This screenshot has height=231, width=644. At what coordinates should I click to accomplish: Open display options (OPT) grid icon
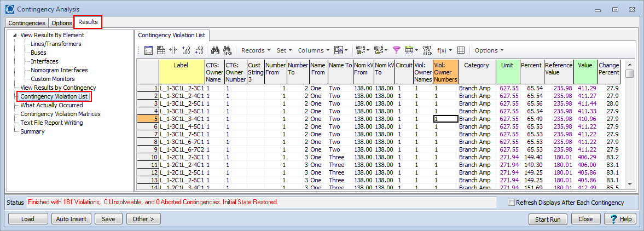click(x=161, y=50)
